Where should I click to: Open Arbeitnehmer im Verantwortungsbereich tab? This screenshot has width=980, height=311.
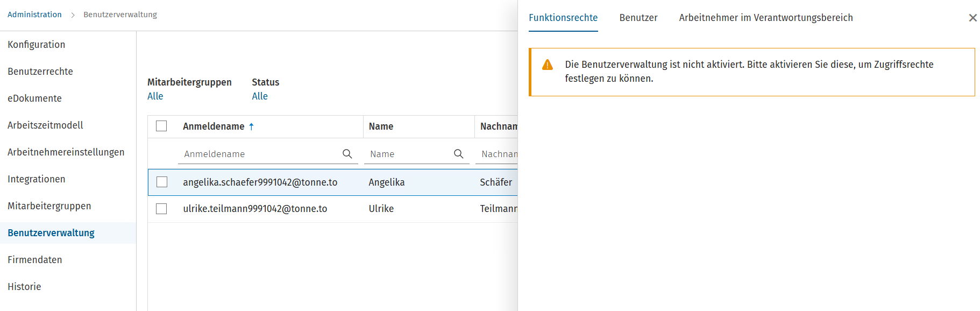coord(766,18)
